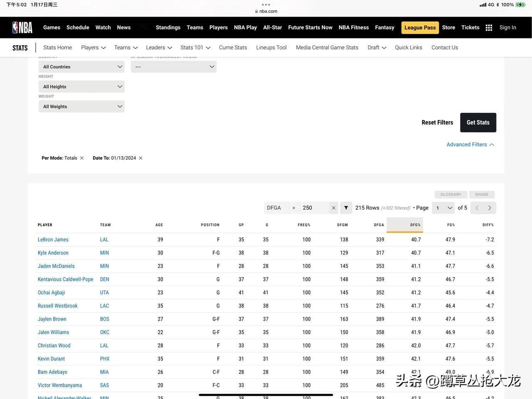Sort table by DIFF% column

(x=488, y=225)
